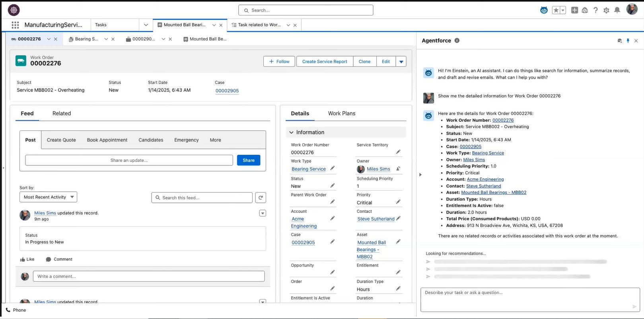Open the Steve Sutherland contact link
Screen dimensions: 644x319
[376, 219]
